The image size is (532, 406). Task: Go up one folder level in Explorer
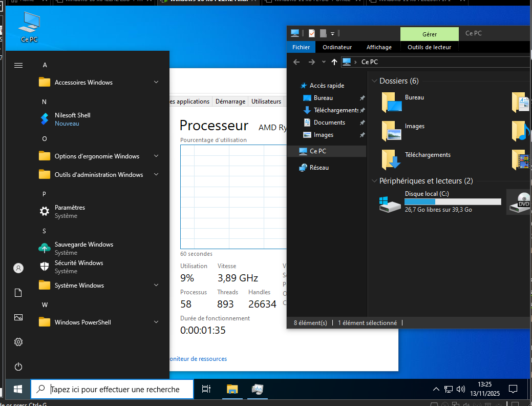[334, 62]
